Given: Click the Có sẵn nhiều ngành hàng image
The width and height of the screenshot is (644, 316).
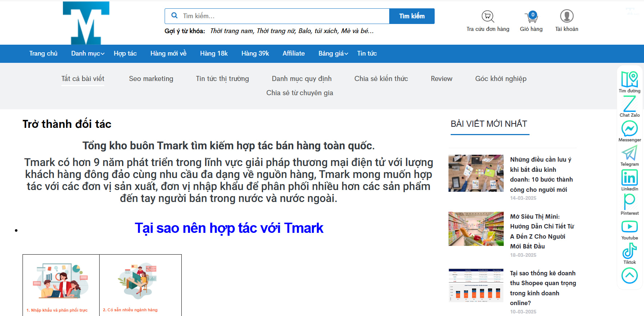Looking at the screenshot, I should [x=138, y=280].
